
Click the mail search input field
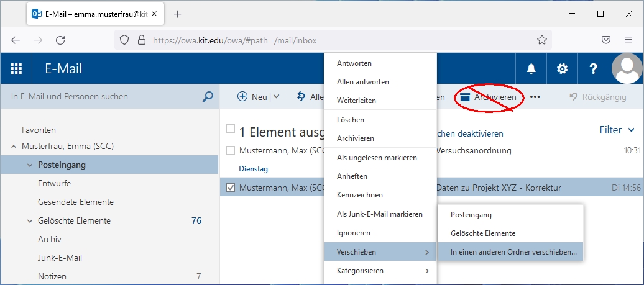point(103,97)
